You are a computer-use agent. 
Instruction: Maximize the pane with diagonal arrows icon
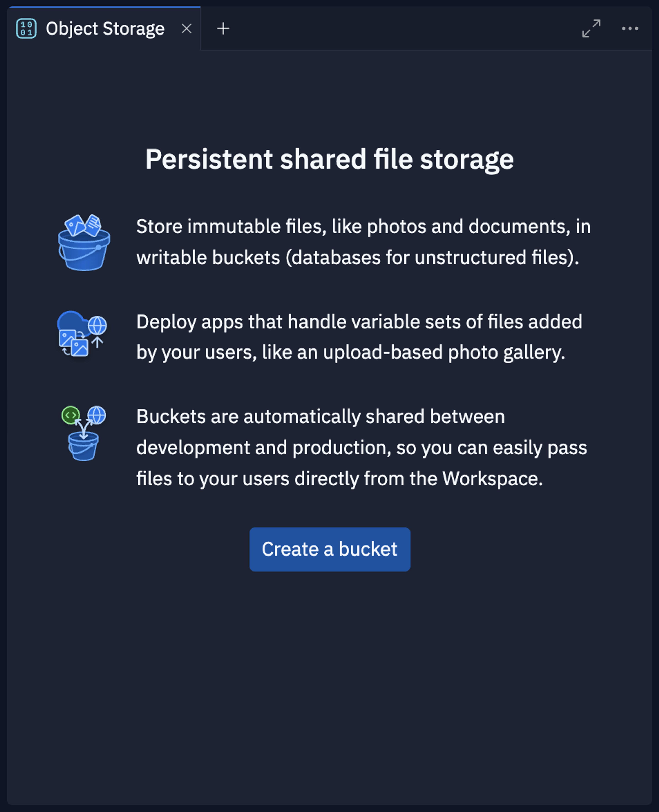point(591,28)
